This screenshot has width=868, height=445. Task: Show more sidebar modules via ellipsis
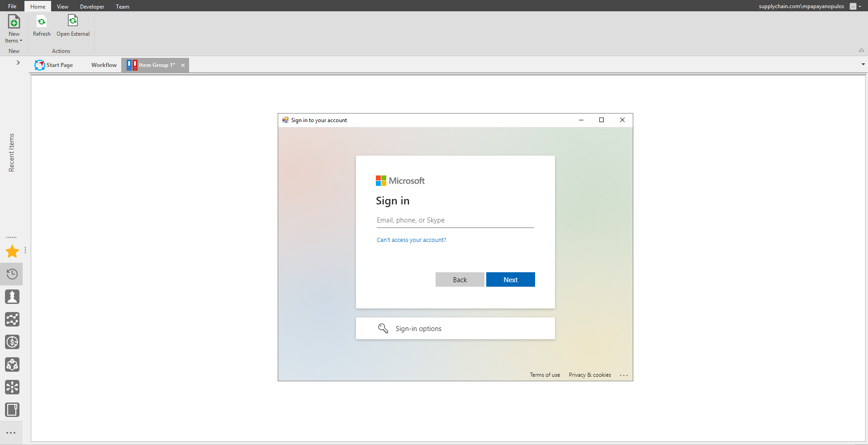[x=11, y=433]
